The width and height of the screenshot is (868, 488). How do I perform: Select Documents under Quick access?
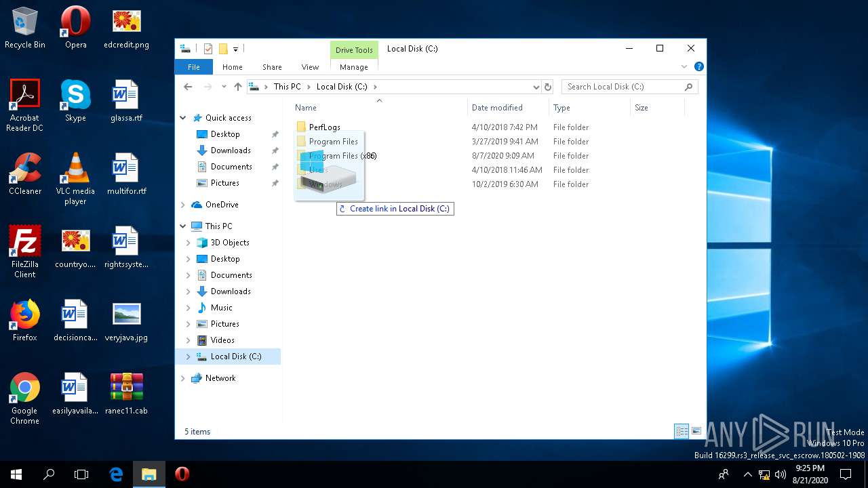[231, 167]
